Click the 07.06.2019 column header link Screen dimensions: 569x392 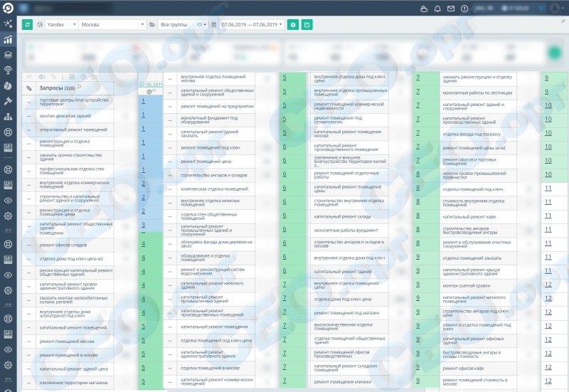tap(151, 85)
